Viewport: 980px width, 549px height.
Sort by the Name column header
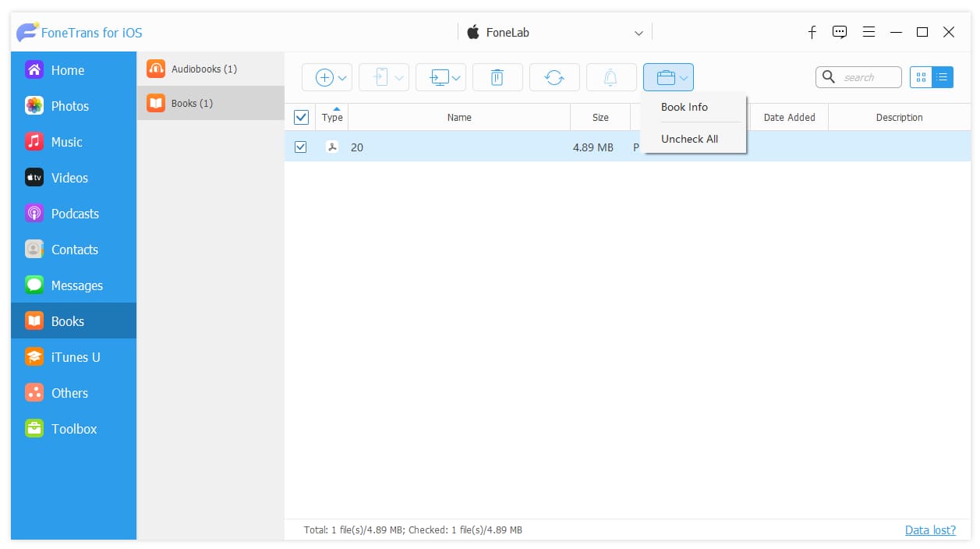(459, 118)
